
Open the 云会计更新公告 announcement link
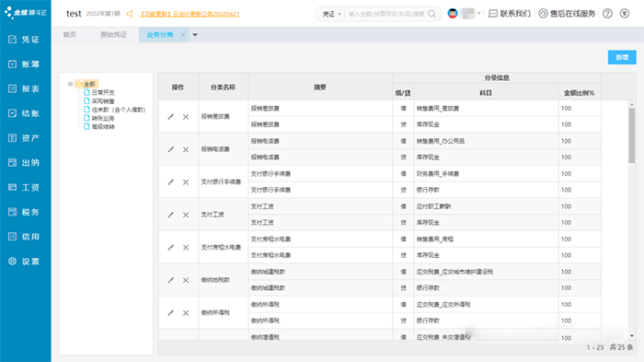(189, 14)
